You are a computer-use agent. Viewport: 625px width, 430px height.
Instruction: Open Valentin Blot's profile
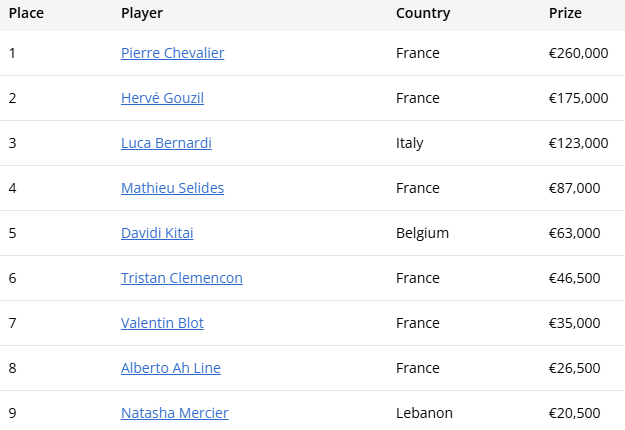162,323
